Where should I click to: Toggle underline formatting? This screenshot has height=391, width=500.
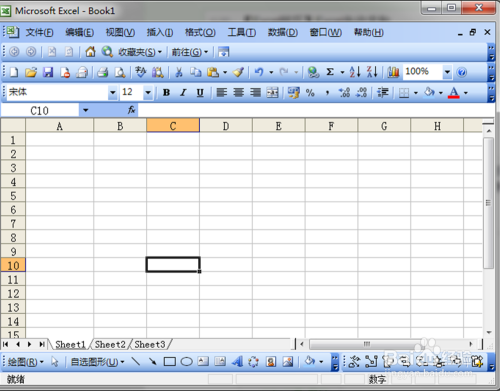(200, 93)
